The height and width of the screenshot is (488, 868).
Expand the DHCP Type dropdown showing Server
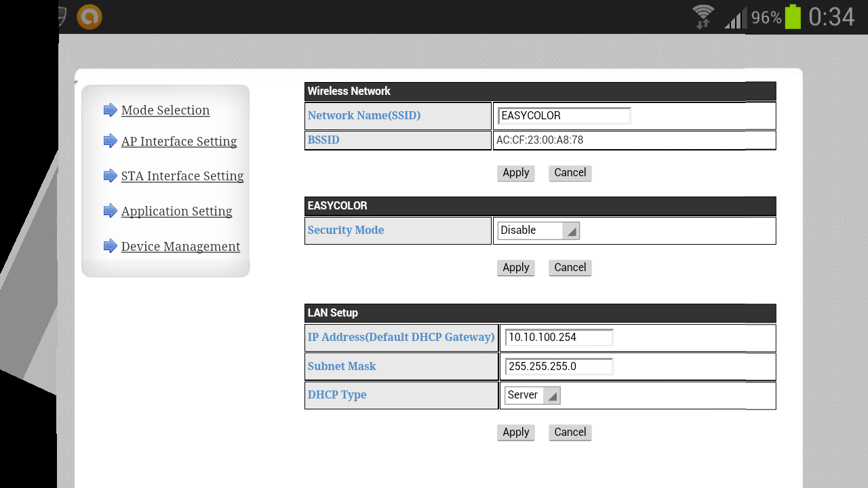[x=532, y=395]
